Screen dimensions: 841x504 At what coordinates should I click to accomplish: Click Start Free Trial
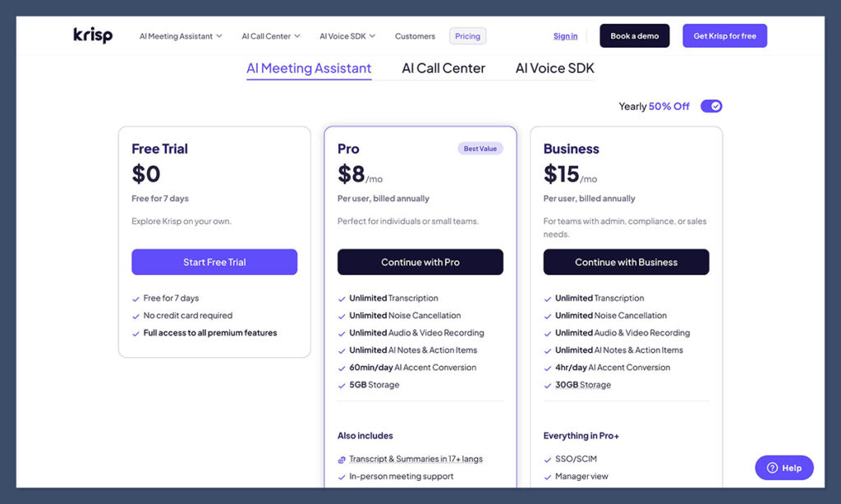point(214,261)
